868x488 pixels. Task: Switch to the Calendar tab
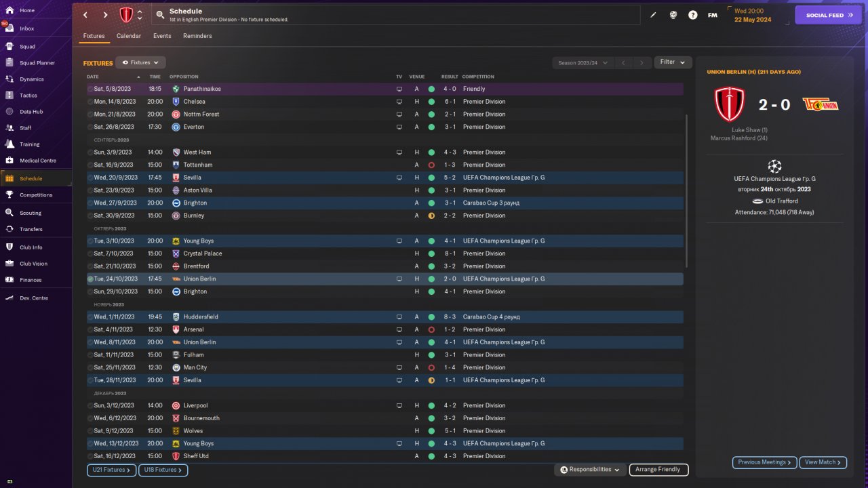pyautogui.click(x=129, y=36)
